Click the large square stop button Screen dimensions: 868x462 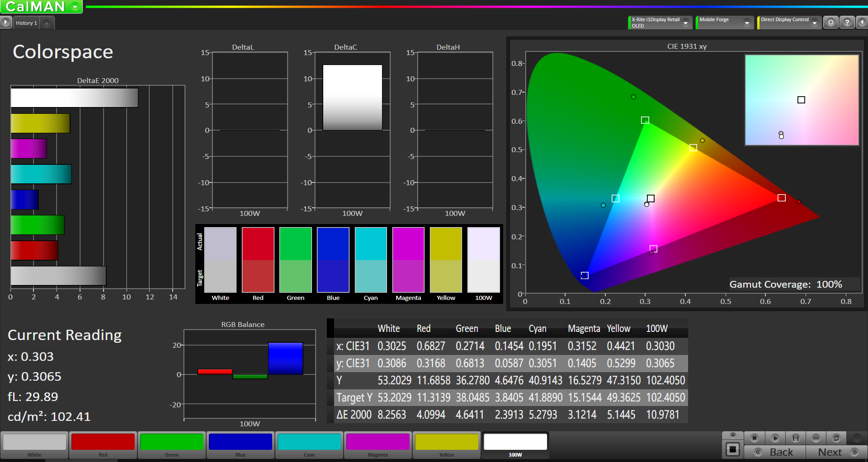[733, 449]
